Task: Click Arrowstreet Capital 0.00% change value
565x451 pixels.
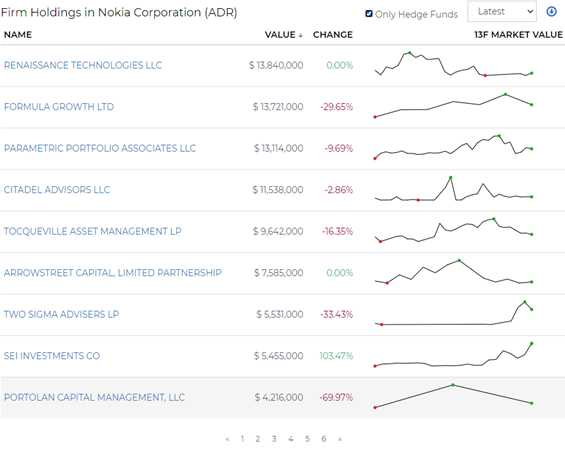Action: click(340, 273)
